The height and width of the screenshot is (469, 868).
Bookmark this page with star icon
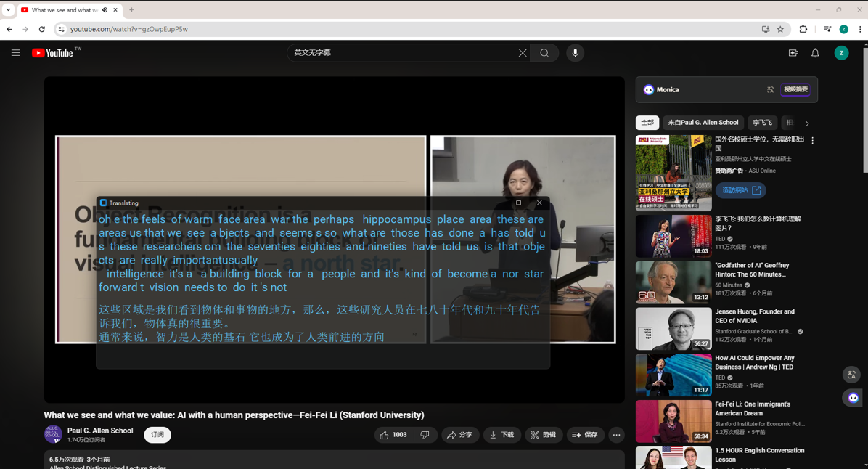tap(780, 30)
